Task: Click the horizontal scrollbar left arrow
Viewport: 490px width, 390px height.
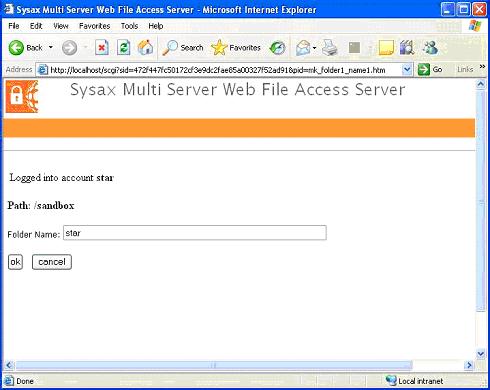Action: [9, 365]
